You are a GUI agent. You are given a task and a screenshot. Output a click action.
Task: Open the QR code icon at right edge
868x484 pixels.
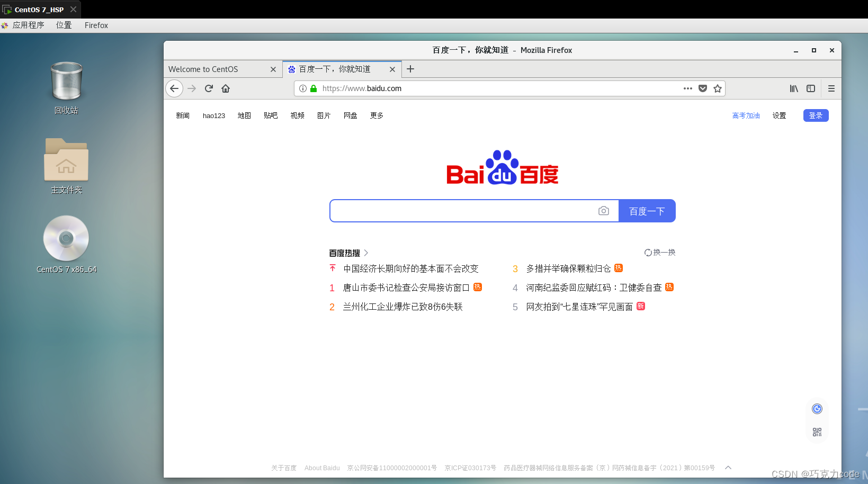817,432
